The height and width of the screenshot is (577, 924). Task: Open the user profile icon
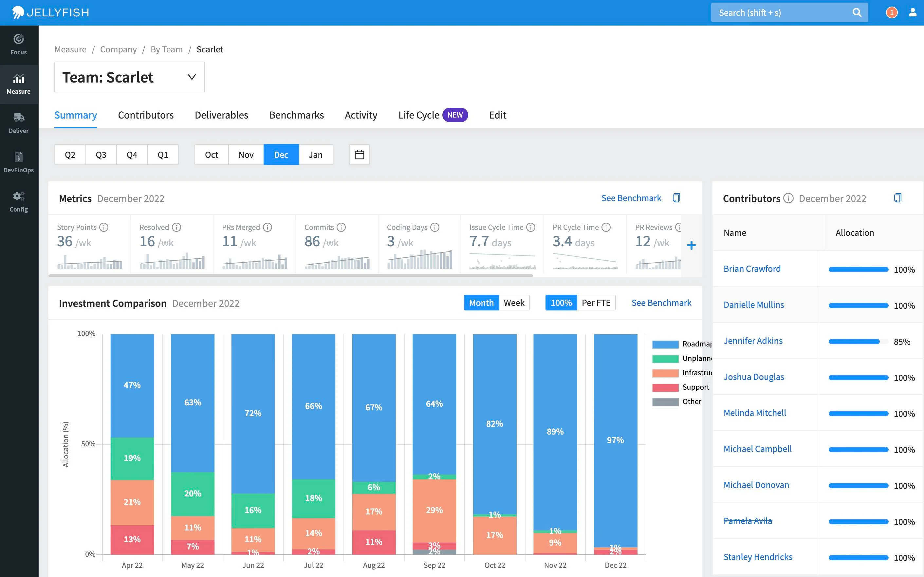point(913,12)
